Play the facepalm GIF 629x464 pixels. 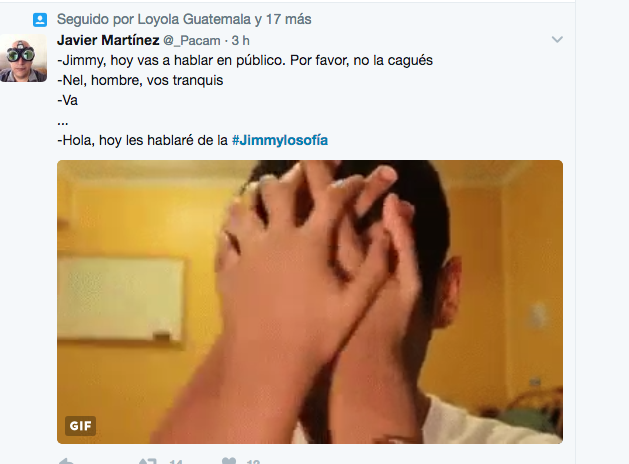[x=310, y=302]
